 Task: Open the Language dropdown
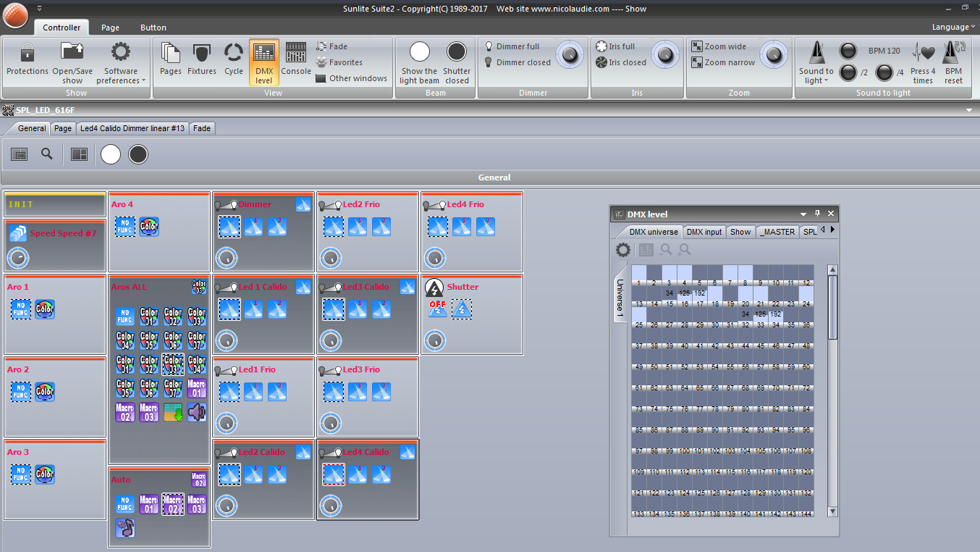953,27
